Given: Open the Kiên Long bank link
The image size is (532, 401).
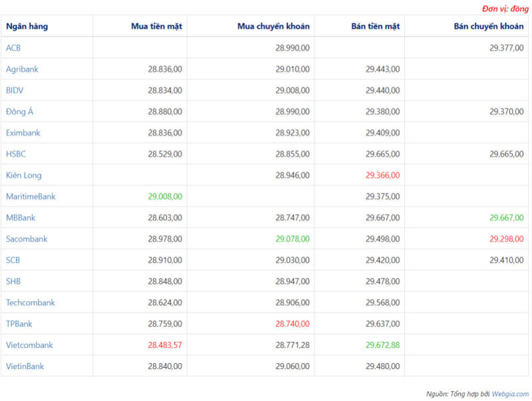Looking at the screenshot, I should pyautogui.click(x=23, y=176).
